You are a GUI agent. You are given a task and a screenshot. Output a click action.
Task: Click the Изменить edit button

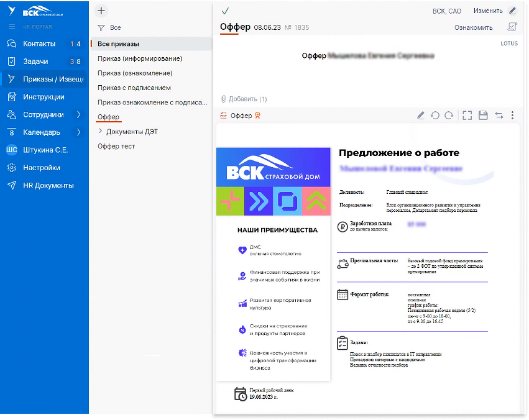(494, 11)
